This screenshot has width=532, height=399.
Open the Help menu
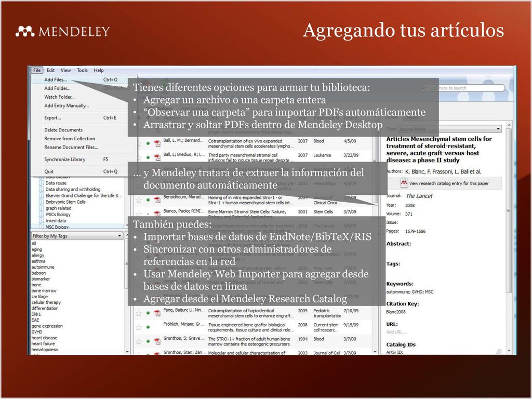pos(99,70)
